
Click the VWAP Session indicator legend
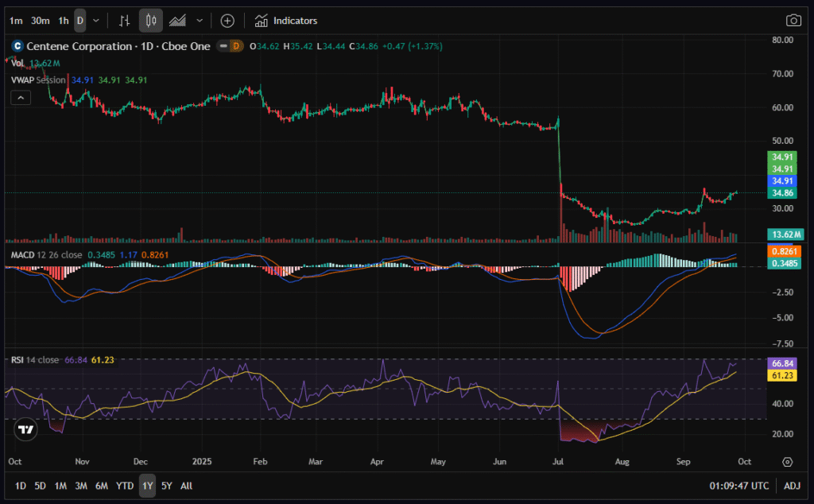pyautogui.click(x=40, y=80)
